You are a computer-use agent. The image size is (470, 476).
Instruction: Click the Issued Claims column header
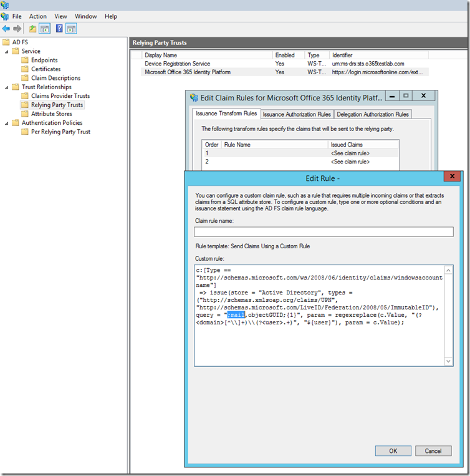[363, 145]
